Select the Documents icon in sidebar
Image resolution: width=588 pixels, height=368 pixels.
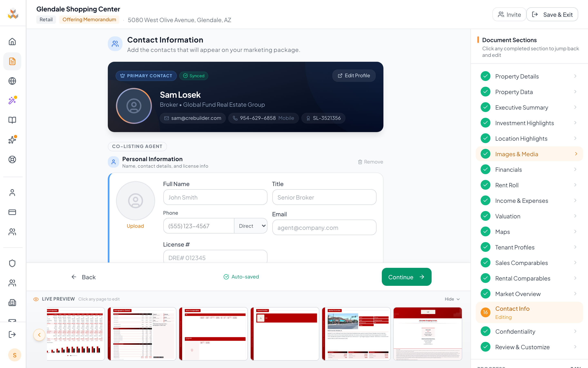tap(12, 61)
